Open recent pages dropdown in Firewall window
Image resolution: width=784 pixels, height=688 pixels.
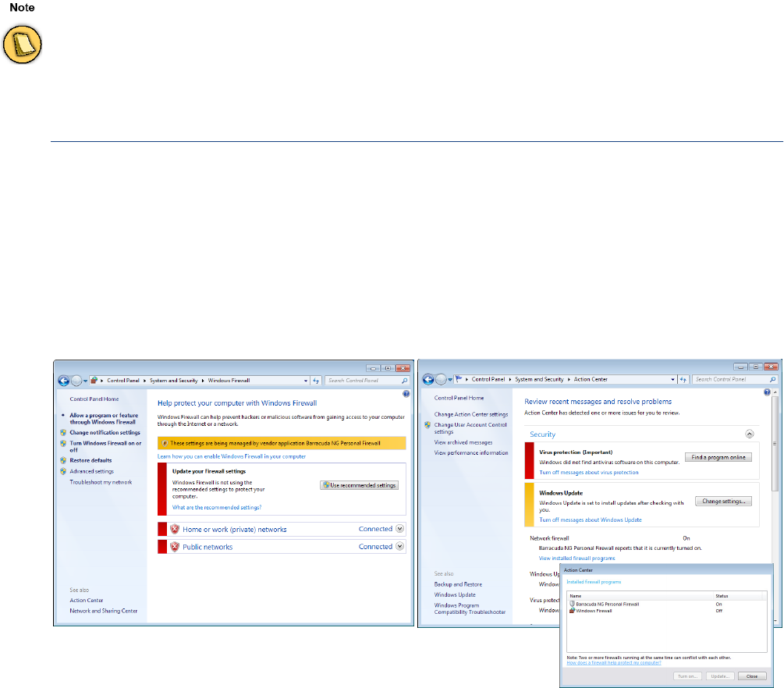tap(85, 381)
